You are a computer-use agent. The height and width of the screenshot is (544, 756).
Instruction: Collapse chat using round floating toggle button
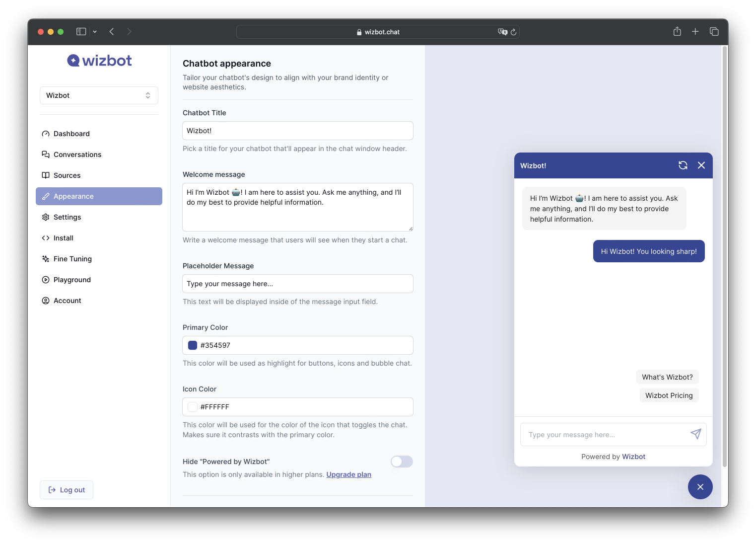(700, 487)
